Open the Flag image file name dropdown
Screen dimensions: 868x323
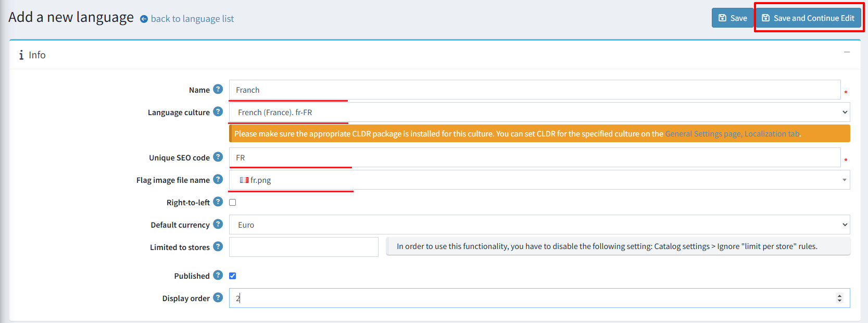[x=539, y=180]
